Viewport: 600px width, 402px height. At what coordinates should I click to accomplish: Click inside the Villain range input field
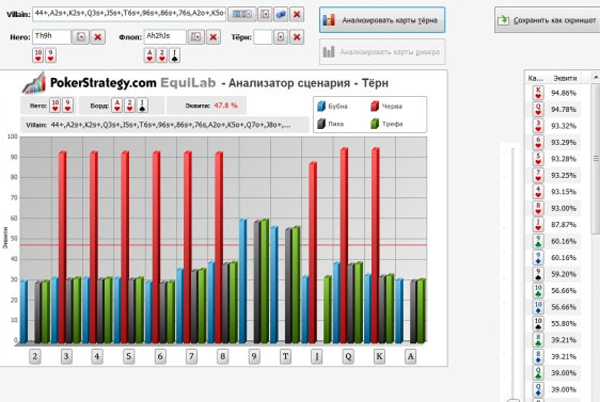click(x=129, y=14)
